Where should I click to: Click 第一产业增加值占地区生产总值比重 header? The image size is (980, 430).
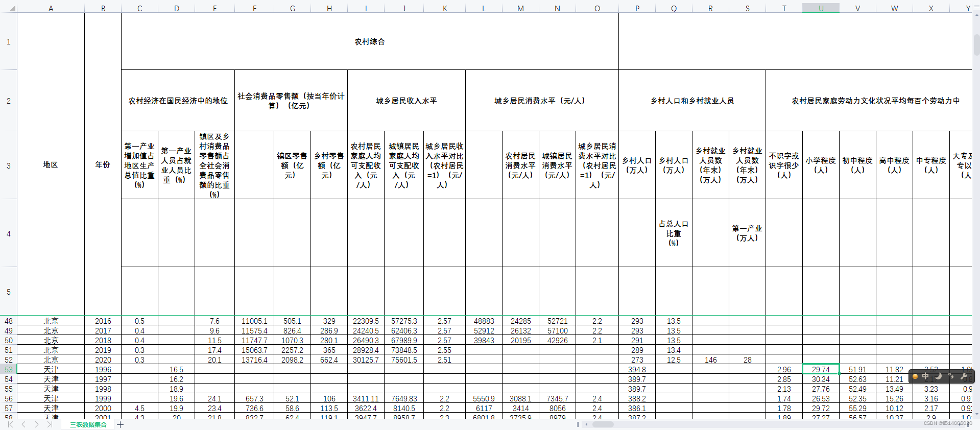139,165
